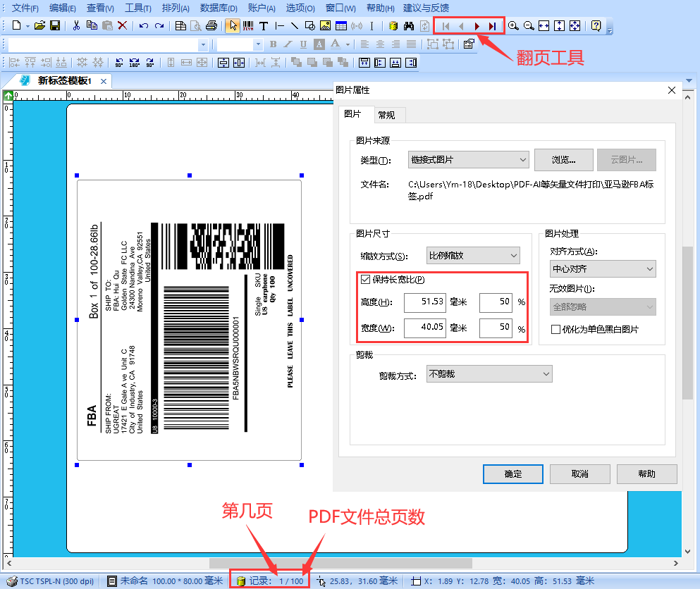This screenshot has width=700, height=589.
Task: Go to the next PDF page
Action: pyautogui.click(x=477, y=26)
